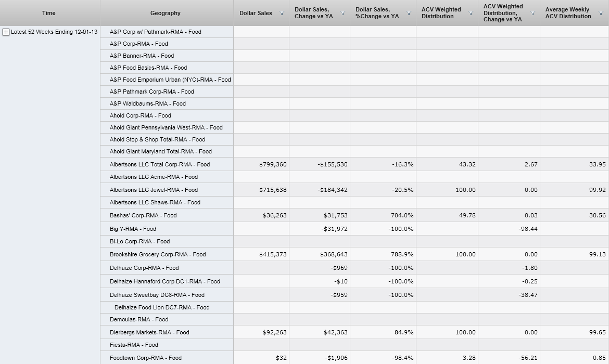Viewport: 609px width, 364px height.
Task: Select Delhaize Food Lion DC7-RMA - Food
Action: pyautogui.click(x=162, y=307)
